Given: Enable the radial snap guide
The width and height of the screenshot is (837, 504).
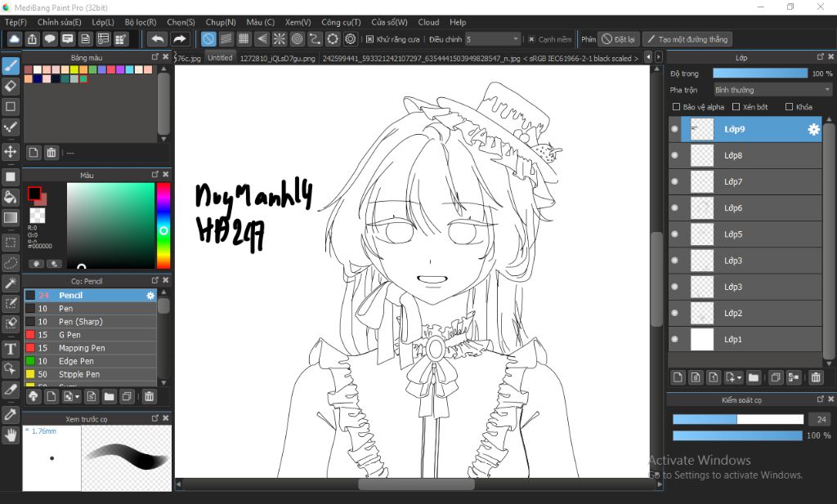Looking at the screenshot, I should pyautogui.click(x=280, y=39).
